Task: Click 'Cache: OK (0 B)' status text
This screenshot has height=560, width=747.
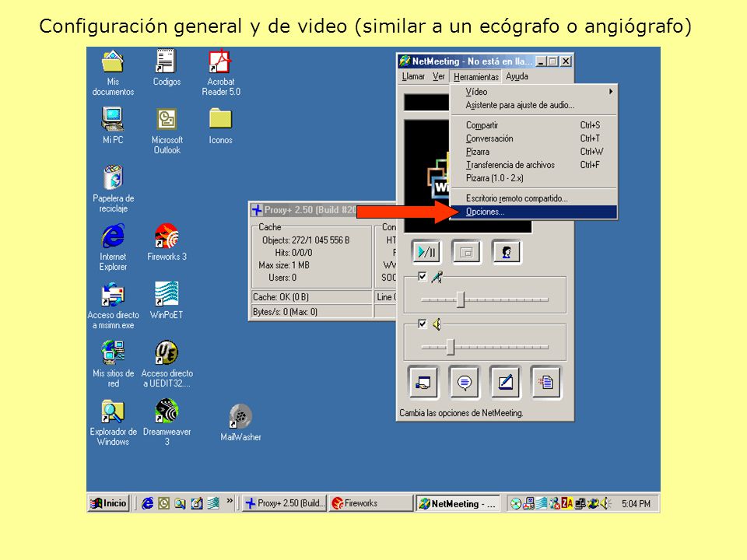Action: coord(281,297)
